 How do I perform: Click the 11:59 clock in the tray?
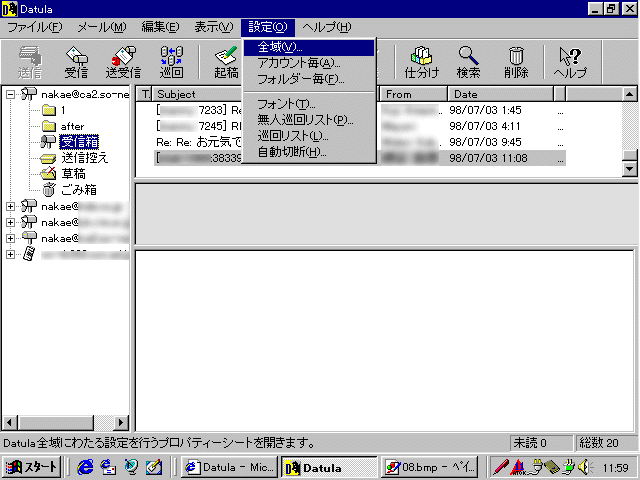pyautogui.click(x=616, y=468)
